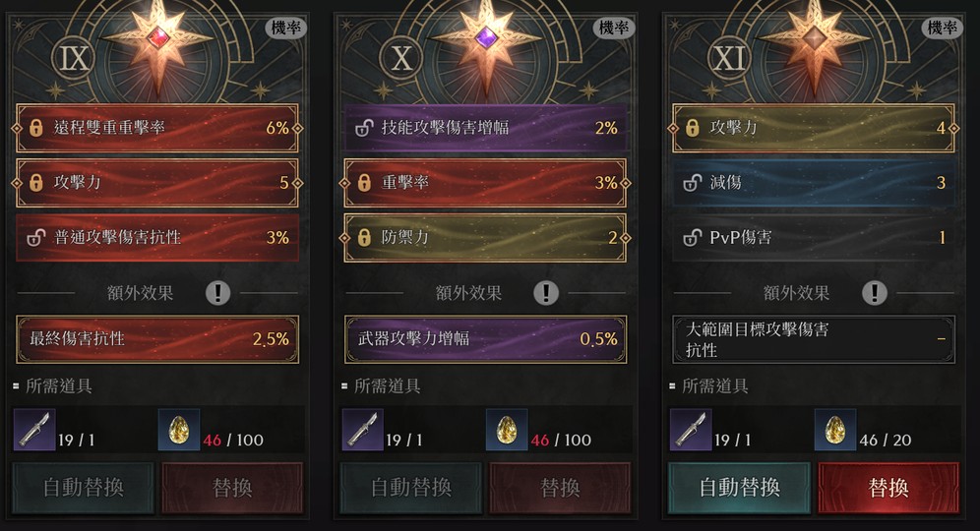Select the 最終傷害抗性 extra effect row
Viewport: 980px width, 531px height.
coord(157,339)
